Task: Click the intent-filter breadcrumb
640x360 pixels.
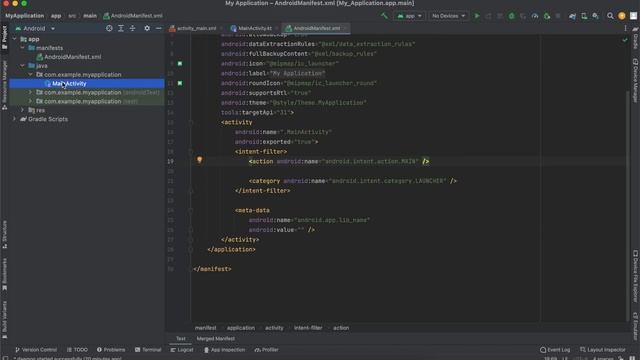Action: [x=308, y=328]
